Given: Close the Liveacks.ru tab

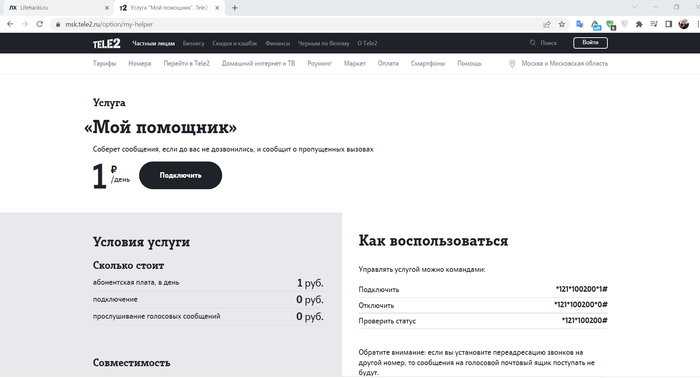Looking at the screenshot, I should (x=107, y=8).
